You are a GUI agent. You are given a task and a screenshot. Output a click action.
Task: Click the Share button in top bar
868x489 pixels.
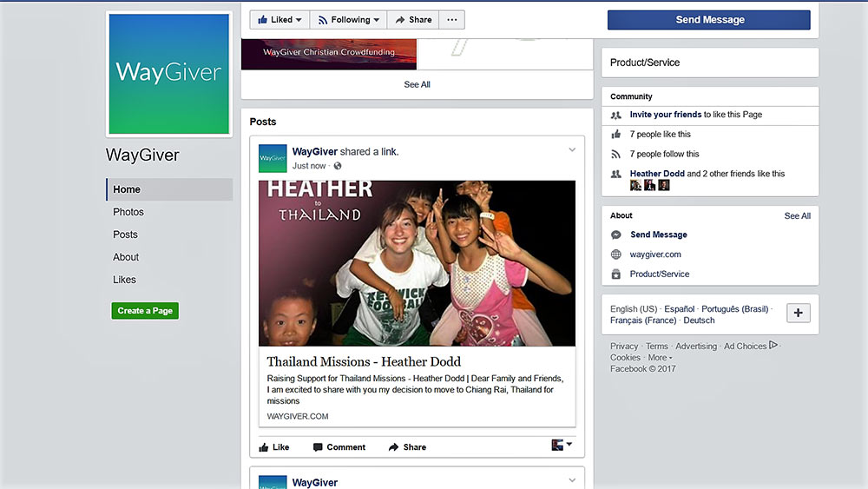[x=413, y=20]
